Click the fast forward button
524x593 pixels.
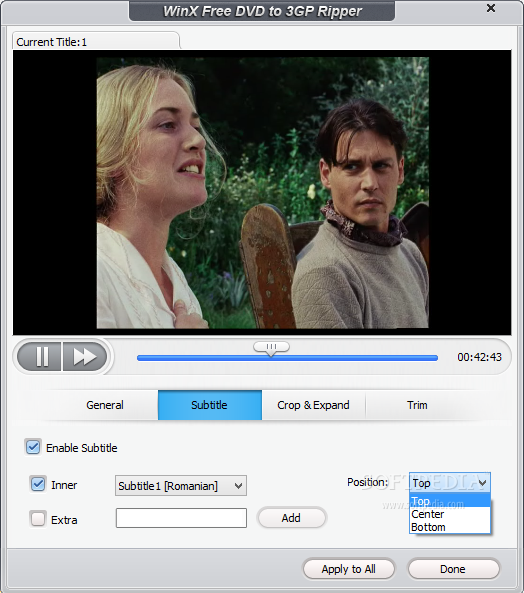(x=85, y=356)
